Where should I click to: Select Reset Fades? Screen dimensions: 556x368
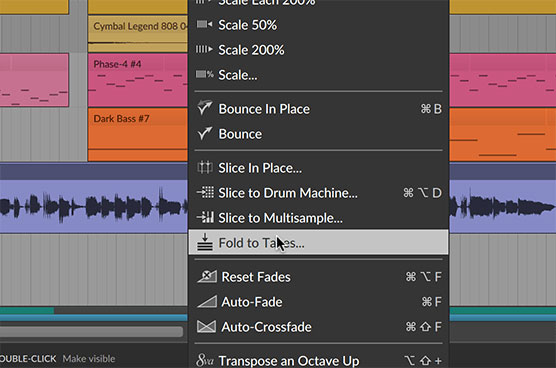318,277
